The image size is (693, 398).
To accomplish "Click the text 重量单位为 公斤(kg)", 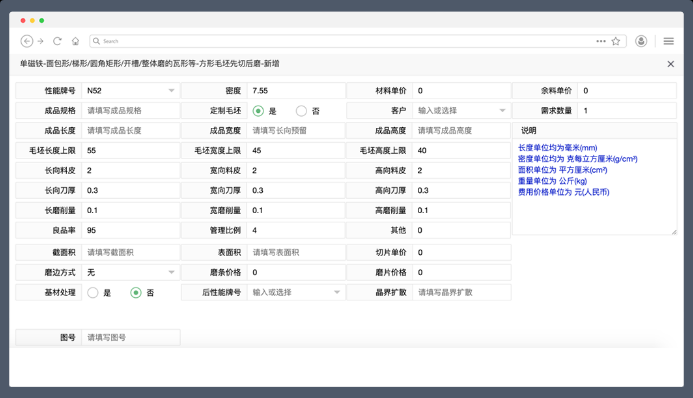I will (x=552, y=181).
